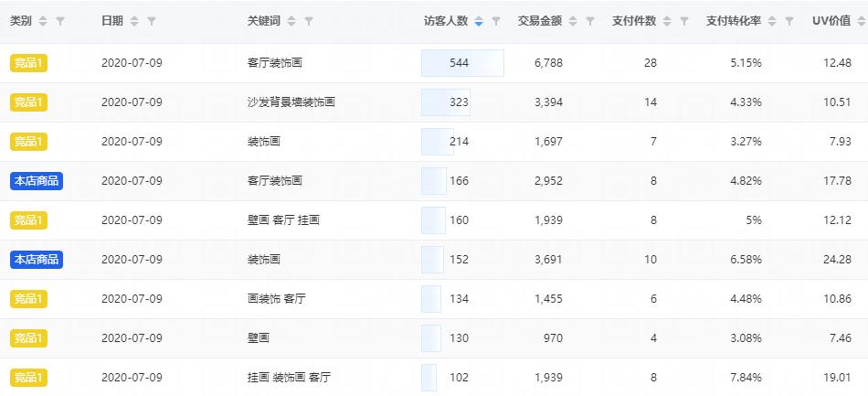868x396 pixels.
Task: Click transaction amount 6,788
Action: [548, 63]
